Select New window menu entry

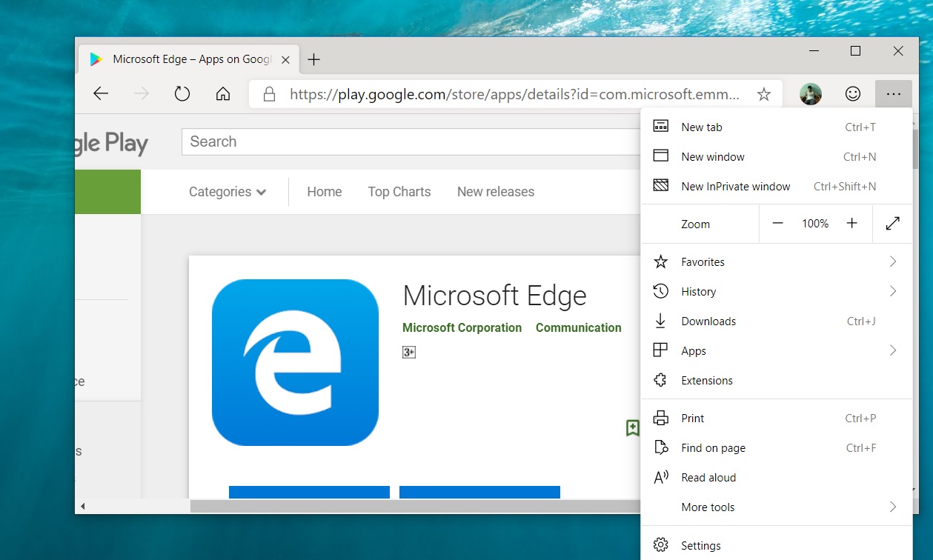(x=777, y=157)
